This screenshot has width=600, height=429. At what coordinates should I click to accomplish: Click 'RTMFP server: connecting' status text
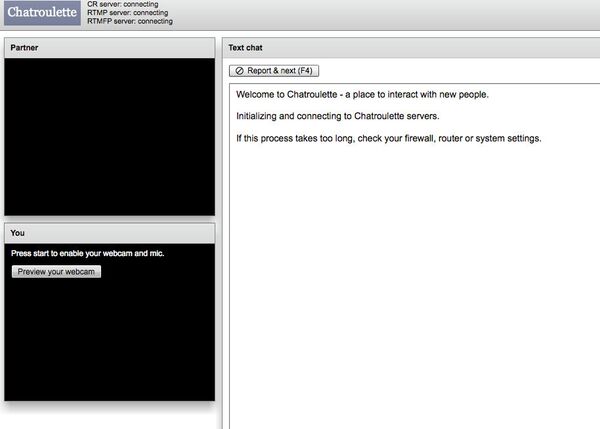(x=130, y=21)
